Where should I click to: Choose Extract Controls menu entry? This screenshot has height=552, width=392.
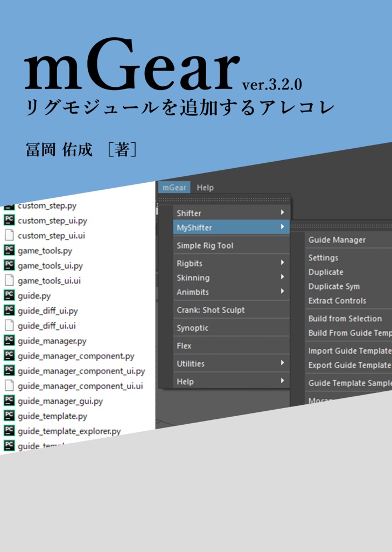(x=348, y=301)
